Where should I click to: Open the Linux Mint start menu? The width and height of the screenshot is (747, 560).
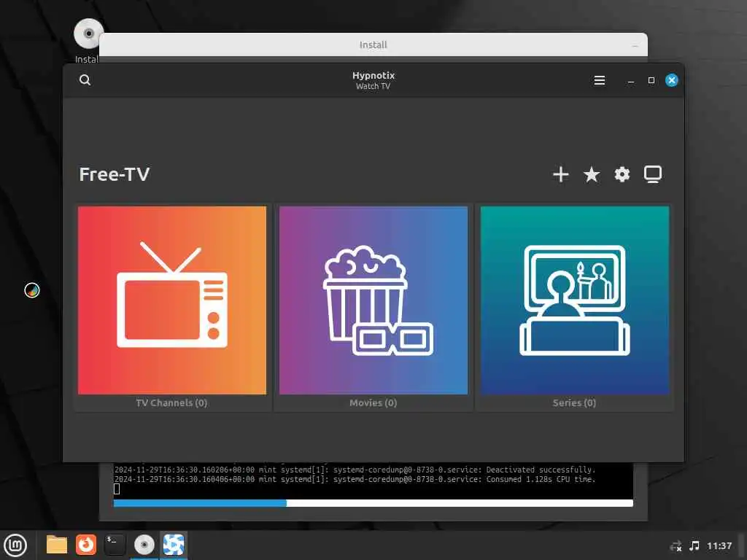pyautogui.click(x=15, y=545)
